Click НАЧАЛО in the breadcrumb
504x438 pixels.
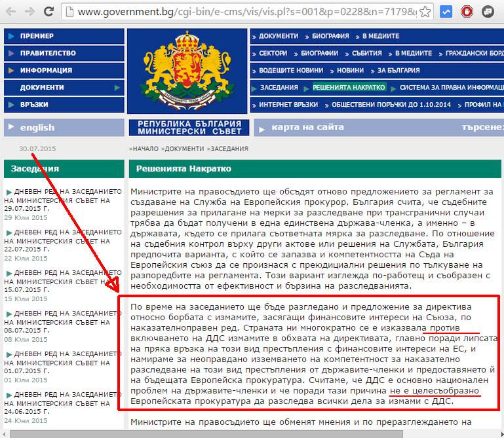[x=146, y=149]
